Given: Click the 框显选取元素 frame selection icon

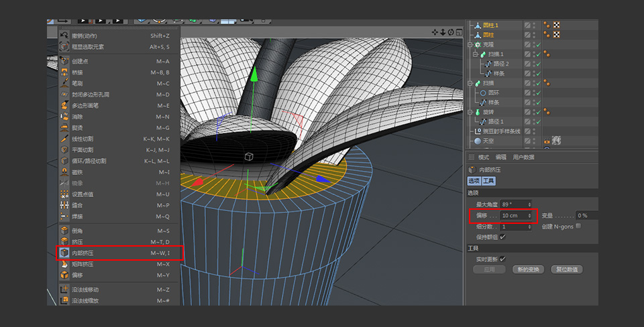Looking at the screenshot, I should [x=64, y=47].
